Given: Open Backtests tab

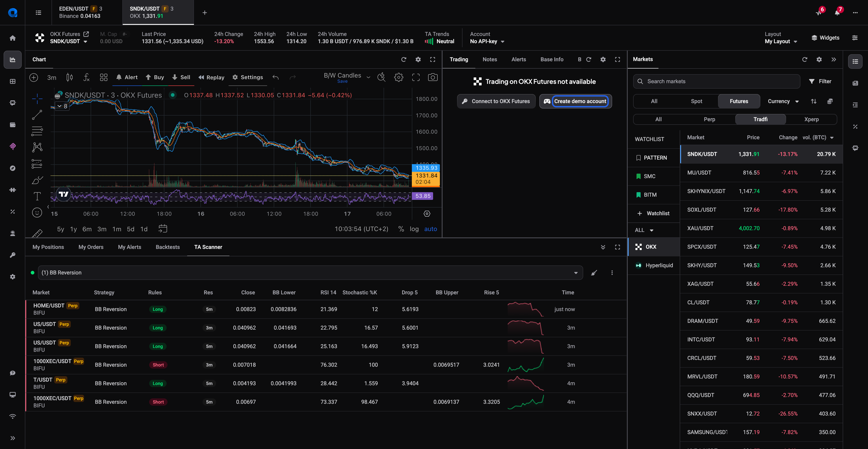Looking at the screenshot, I should tap(167, 247).
